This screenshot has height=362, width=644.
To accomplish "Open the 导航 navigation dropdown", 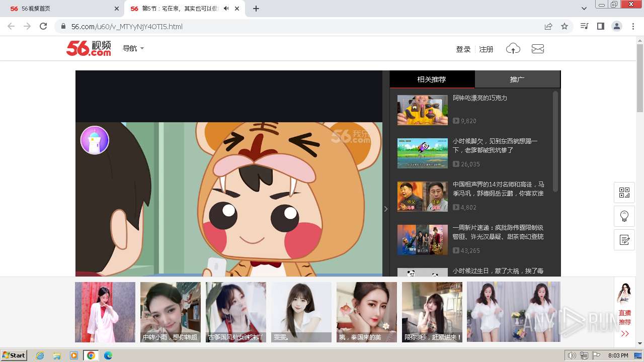I will tap(133, 48).
